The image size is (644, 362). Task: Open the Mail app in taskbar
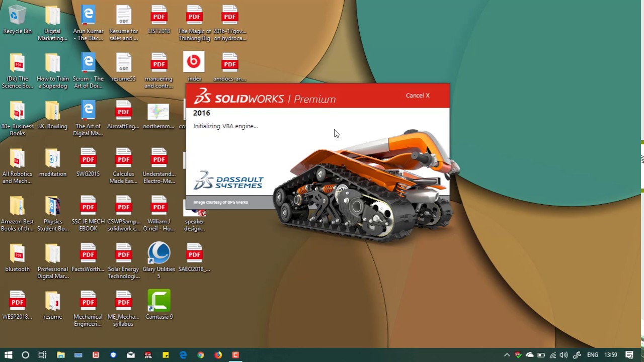[x=131, y=355]
